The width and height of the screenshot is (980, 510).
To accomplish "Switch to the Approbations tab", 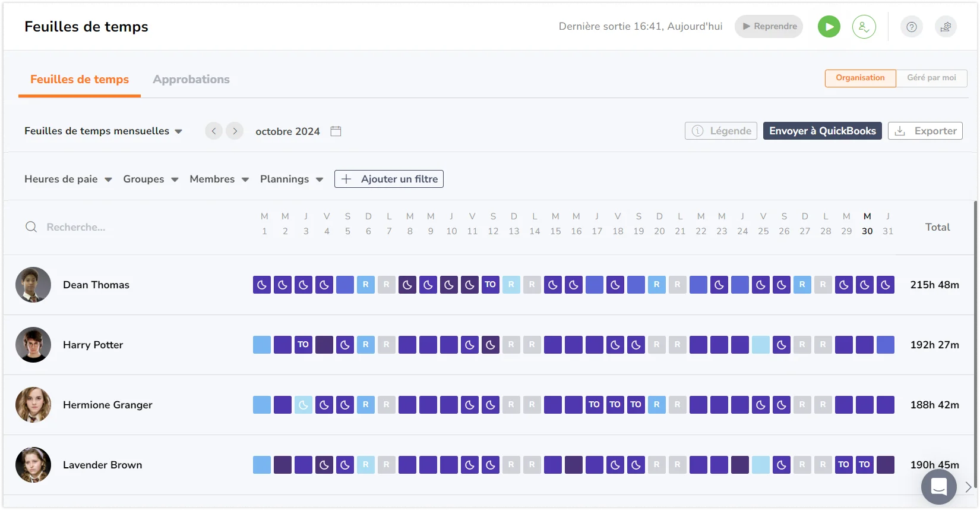I will pyautogui.click(x=191, y=80).
